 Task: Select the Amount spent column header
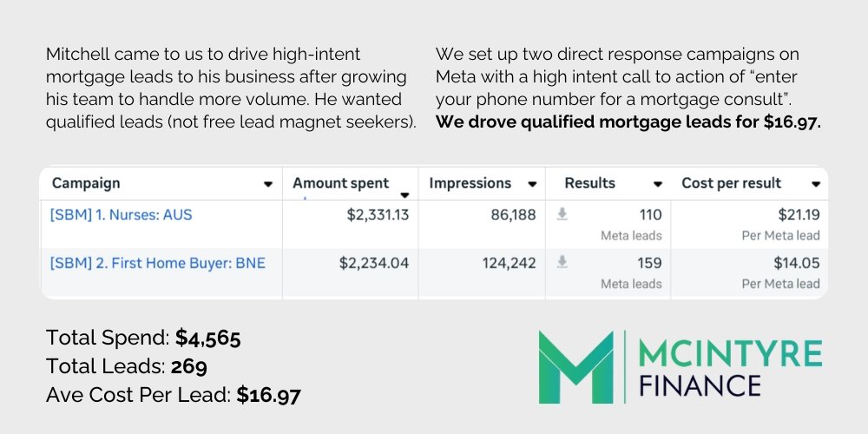point(341,183)
